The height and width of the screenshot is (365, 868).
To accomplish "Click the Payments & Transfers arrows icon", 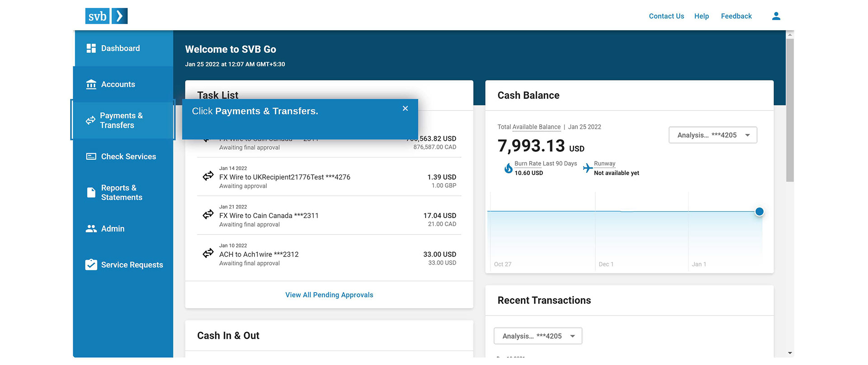I will (90, 120).
